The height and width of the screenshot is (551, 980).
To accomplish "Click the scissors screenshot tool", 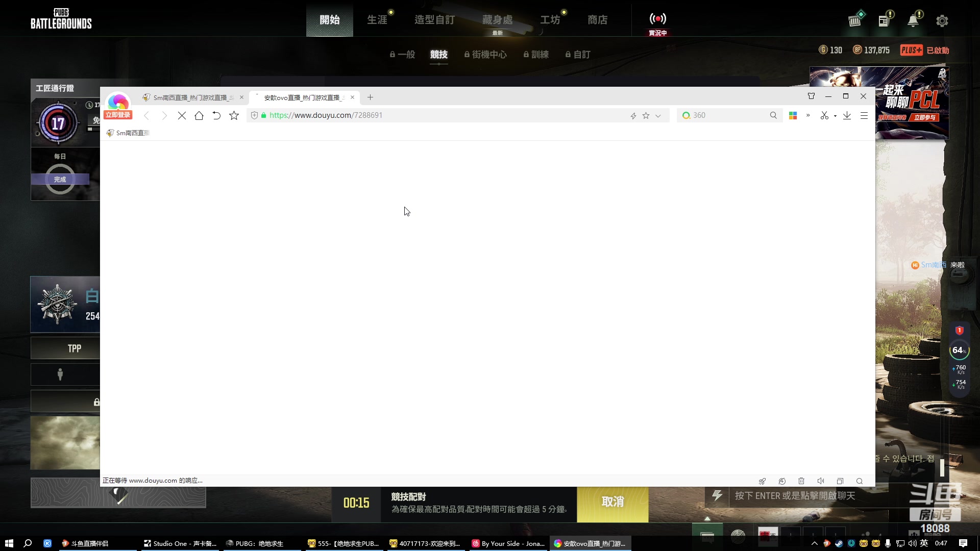I will click(x=824, y=116).
